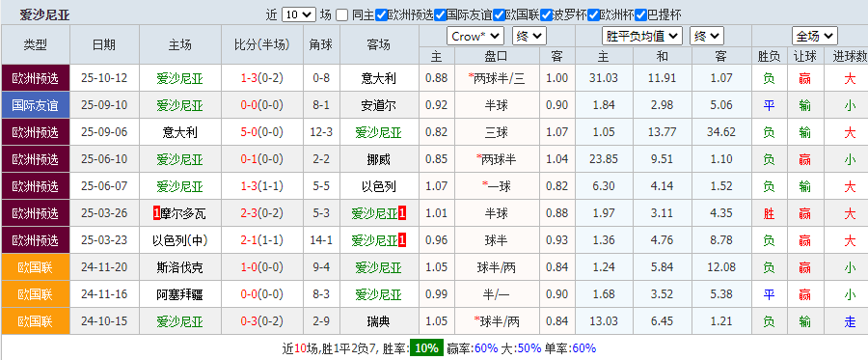Viewport: 868px width, 360px height.
Task: Click the 盘口 column header
Action: pos(496,56)
